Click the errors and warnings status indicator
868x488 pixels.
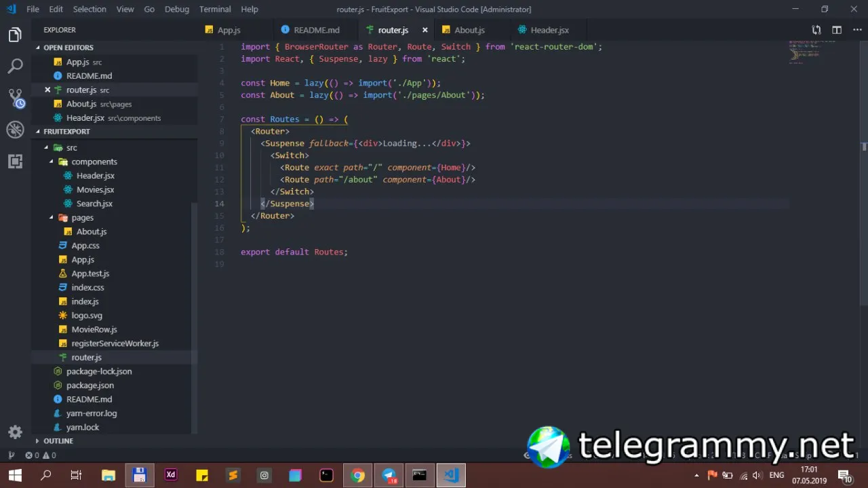(x=41, y=455)
